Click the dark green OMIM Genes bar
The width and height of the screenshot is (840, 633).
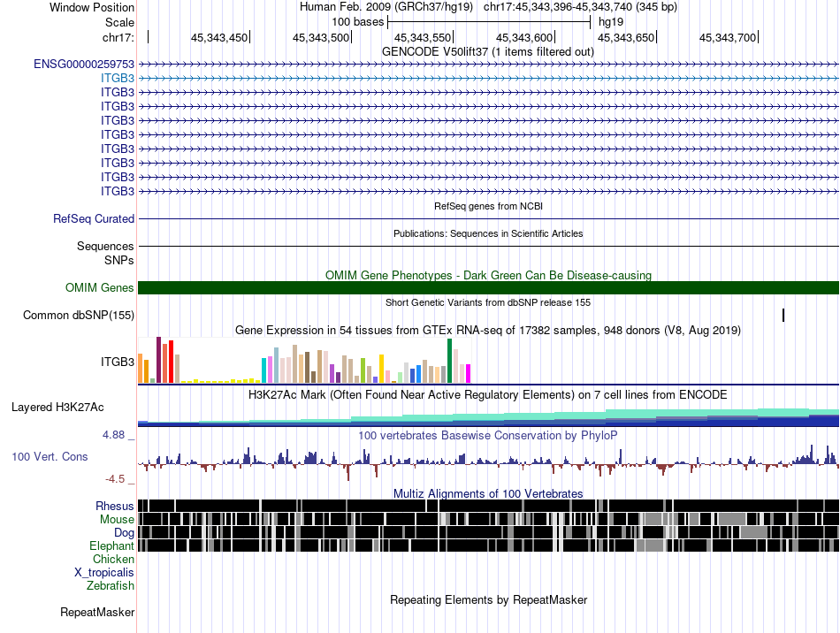pos(488,287)
